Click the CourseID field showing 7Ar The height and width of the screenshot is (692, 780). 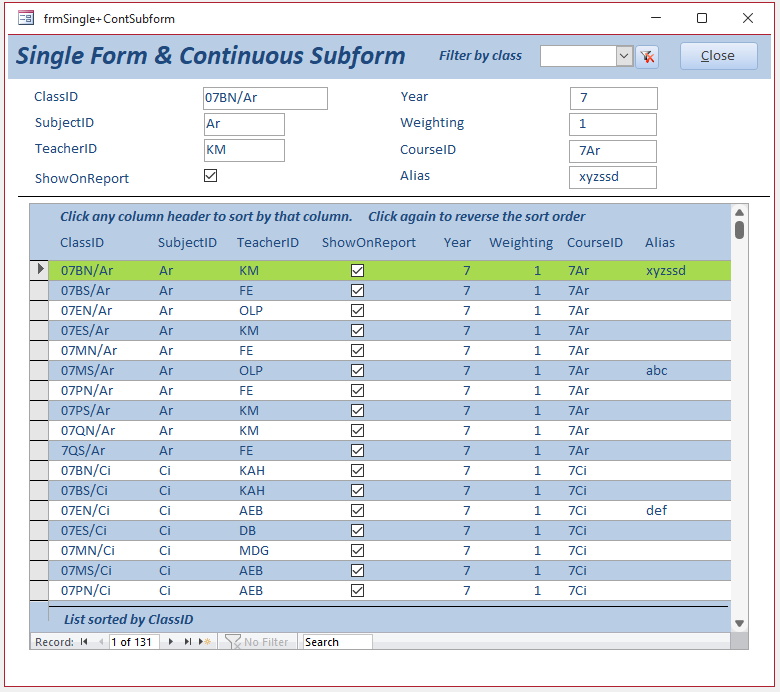[x=613, y=151]
